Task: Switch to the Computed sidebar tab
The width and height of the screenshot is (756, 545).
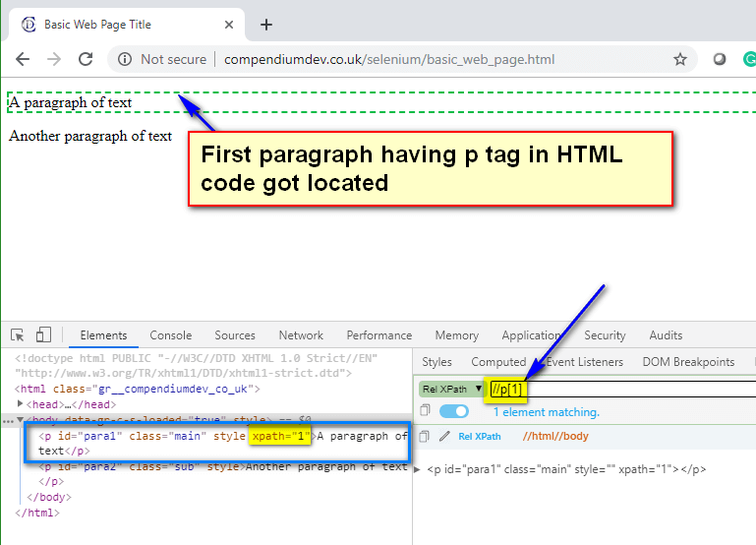Action: point(498,362)
